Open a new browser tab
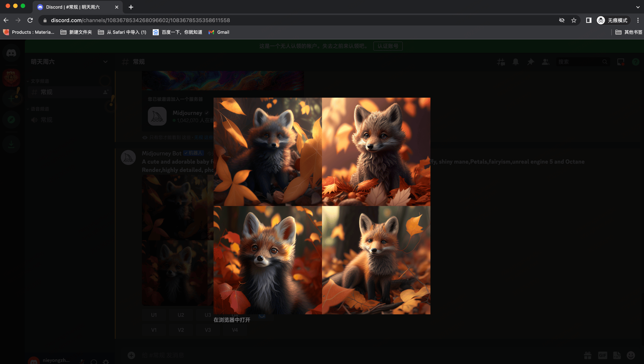 pyautogui.click(x=131, y=7)
